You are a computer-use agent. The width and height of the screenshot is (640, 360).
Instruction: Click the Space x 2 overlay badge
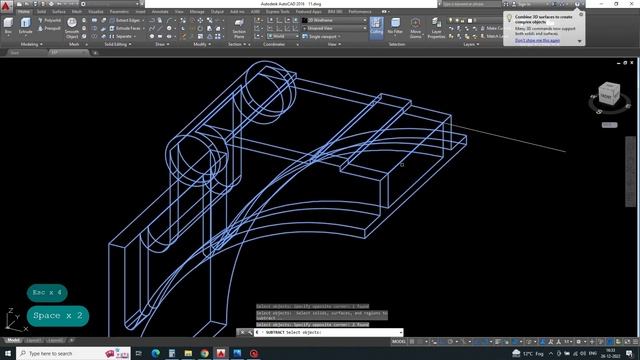(x=58, y=316)
